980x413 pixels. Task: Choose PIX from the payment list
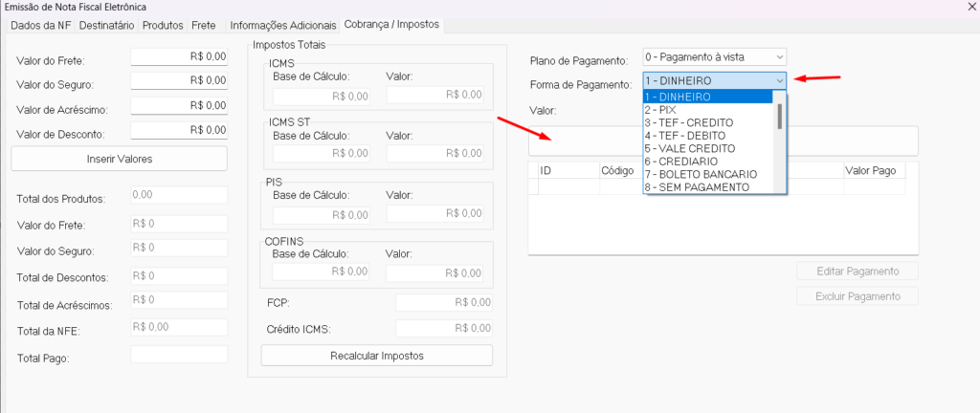click(x=661, y=110)
